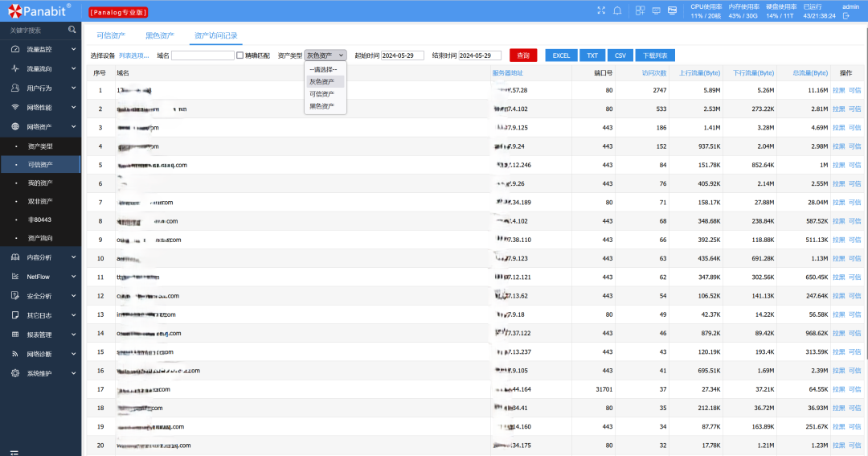Click the image screen icon in header
The width and height of the screenshot is (868, 456).
tap(672, 10)
